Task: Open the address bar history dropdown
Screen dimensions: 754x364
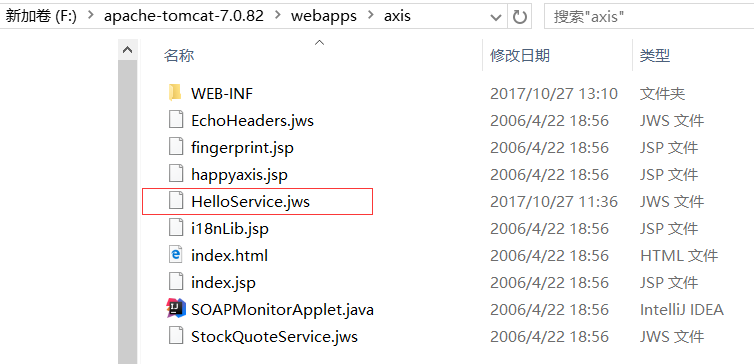Action: coord(495,18)
